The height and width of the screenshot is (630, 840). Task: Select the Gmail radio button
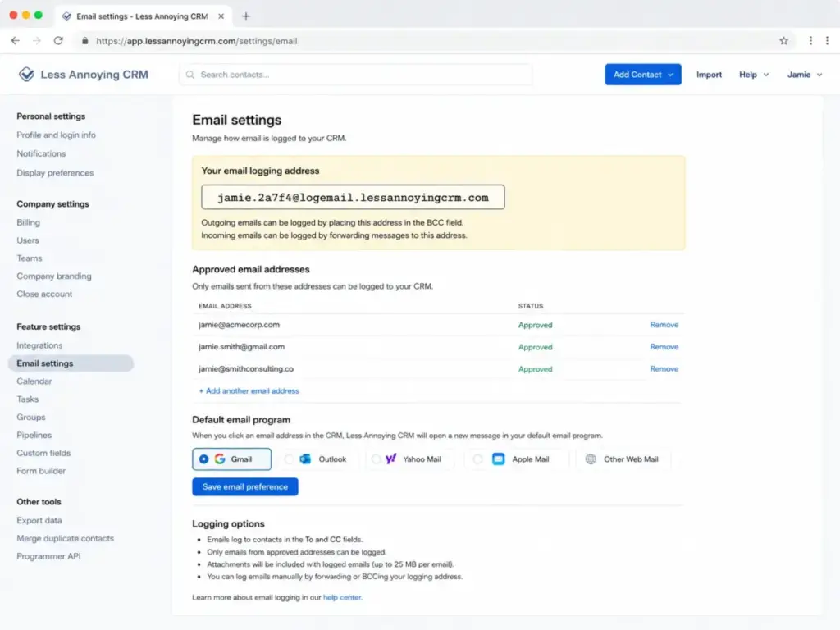[203, 459]
